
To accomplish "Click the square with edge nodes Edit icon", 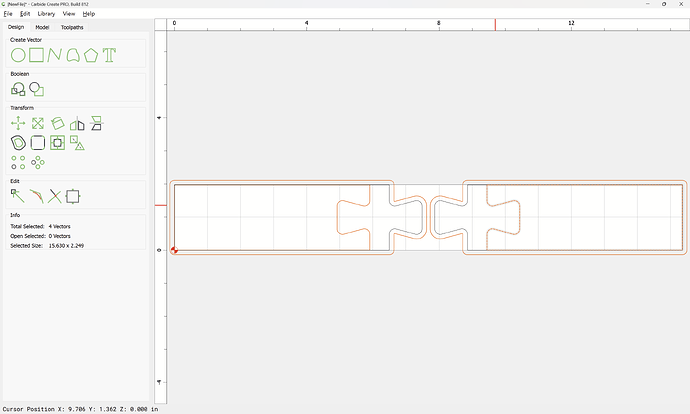I will tap(73, 196).
